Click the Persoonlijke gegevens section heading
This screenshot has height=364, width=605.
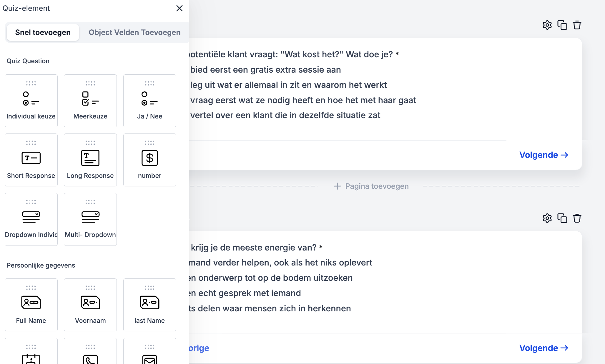(x=41, y=265)
